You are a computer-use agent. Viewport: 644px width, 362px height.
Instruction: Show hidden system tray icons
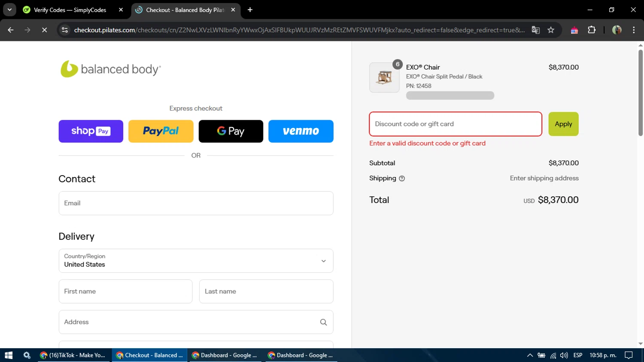coord(530,355)
